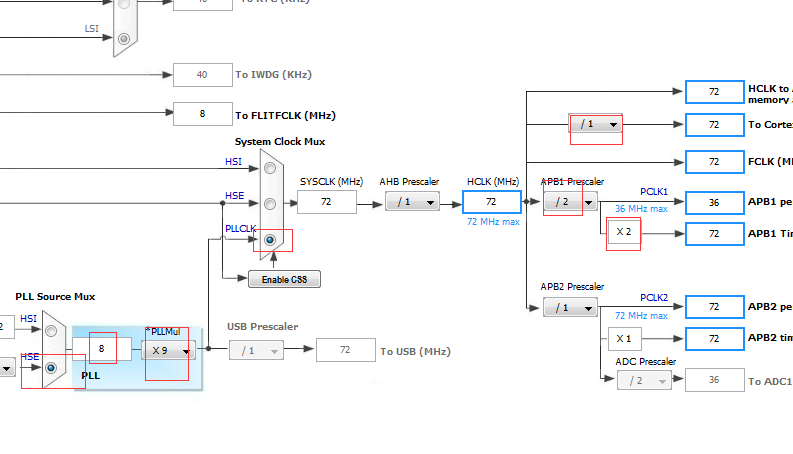This screenshot has width=793, height=454.
Task: Click the ADC Prescaler label
Action: [646, 362]
